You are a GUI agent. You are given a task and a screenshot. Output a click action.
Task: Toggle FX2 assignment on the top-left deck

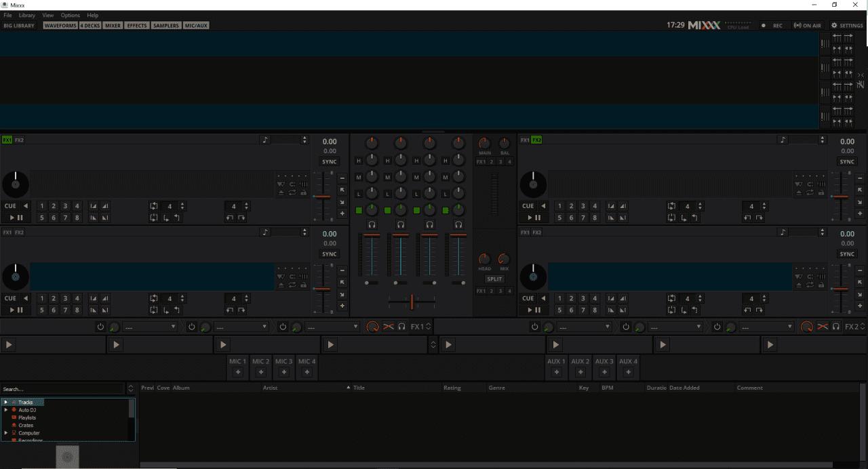tap(19, 140)
